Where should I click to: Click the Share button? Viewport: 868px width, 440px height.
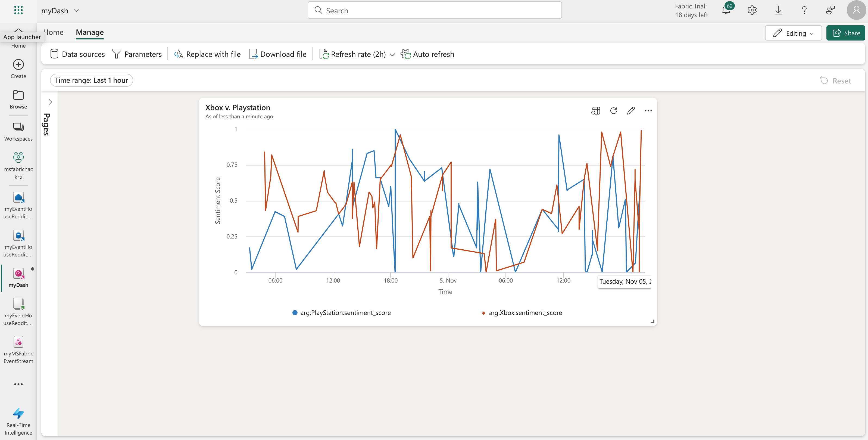coord(845,33)
